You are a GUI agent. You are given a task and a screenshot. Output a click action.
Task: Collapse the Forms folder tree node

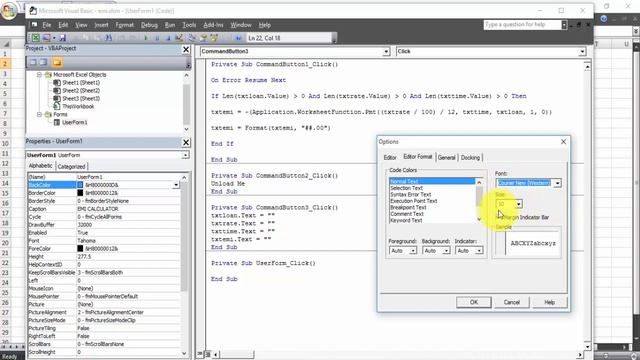39,114
